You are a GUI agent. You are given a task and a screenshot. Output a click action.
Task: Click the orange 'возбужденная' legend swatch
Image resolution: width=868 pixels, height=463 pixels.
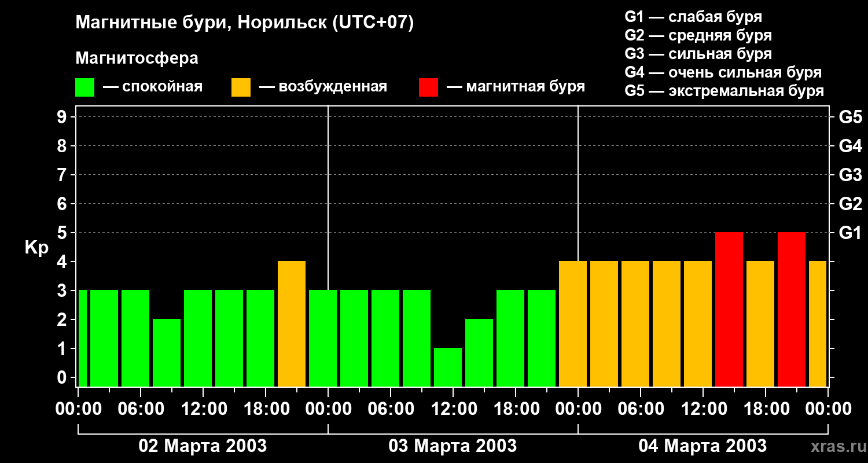pos(241,87)
